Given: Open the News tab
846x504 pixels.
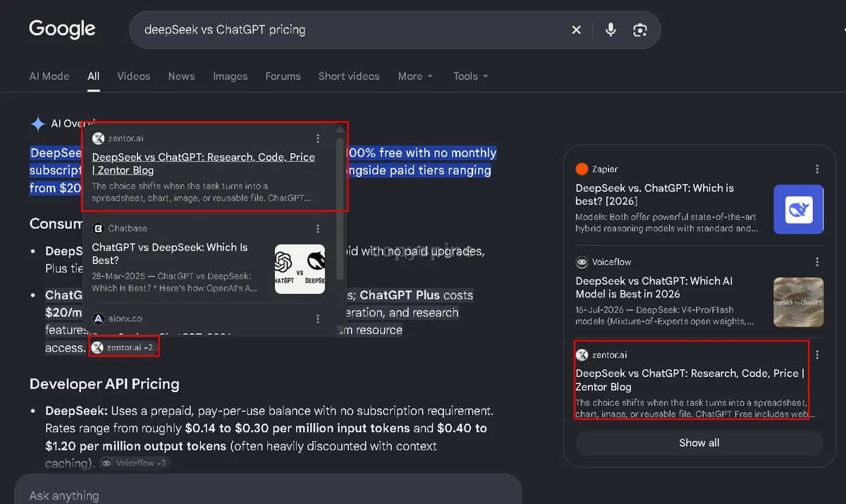Looking at the screenshot, I should tap(181, 76).
